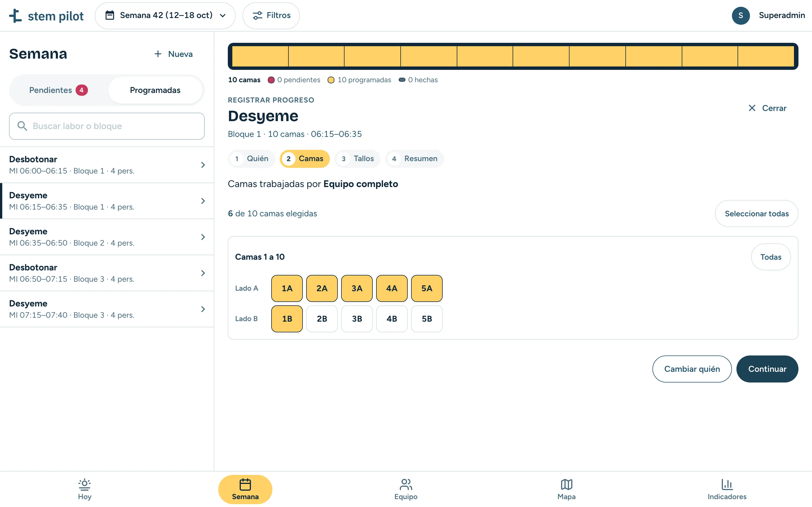Click the plus icon beside Nueva

(x=158, y=54)
